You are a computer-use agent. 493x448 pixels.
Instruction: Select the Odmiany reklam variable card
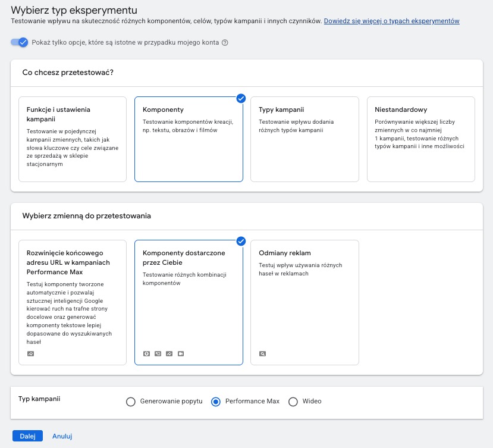(x=304, y=302)
